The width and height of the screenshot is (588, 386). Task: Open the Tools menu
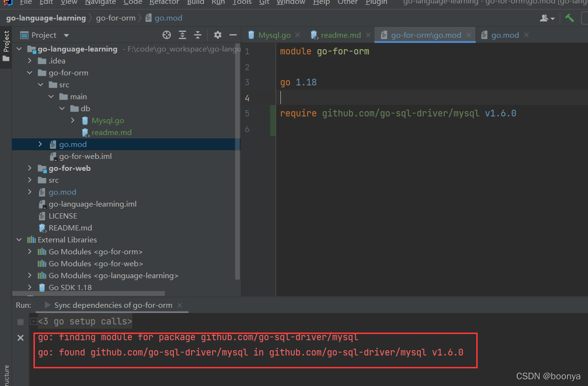tap(242, 2)
